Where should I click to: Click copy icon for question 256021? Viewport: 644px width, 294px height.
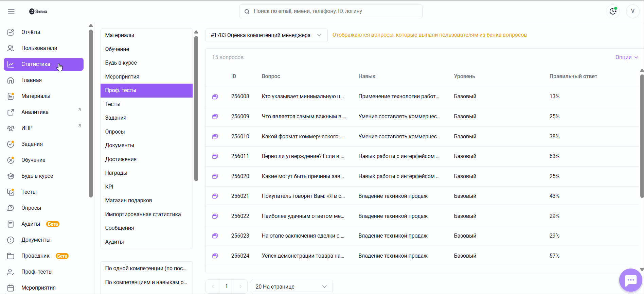[x=215, y=196]
